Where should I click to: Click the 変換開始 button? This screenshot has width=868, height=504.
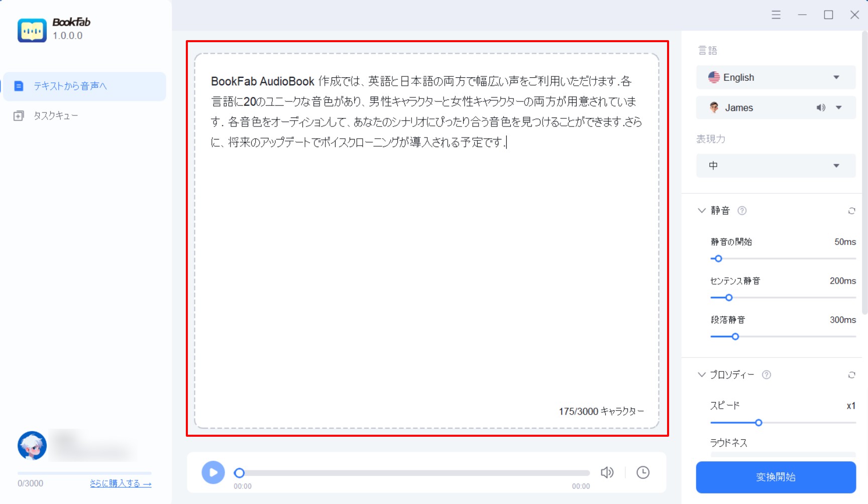pyautogui.click(x=776, y=477)
